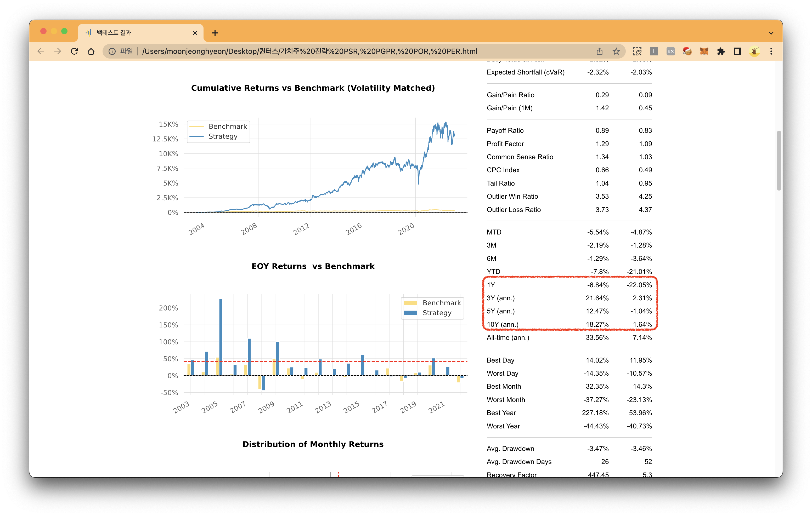The image size is (812, 516).
Task: Toggle the browser side panel
Action: tap(737, 51)
